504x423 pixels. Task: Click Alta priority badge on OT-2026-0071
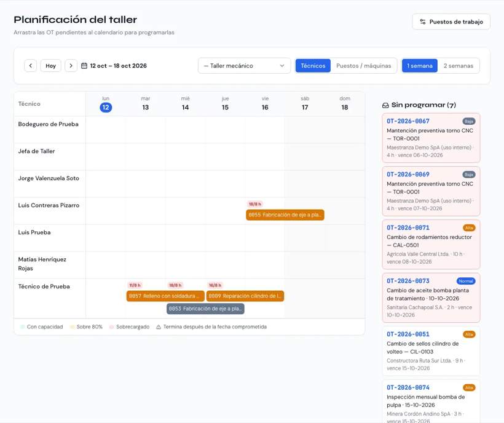point(470,228)
